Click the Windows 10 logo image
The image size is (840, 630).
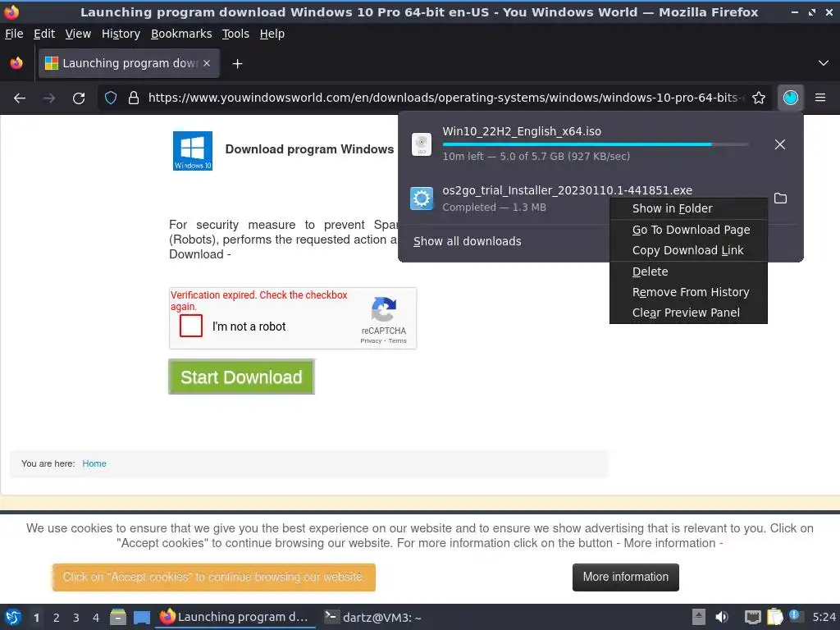[x=193, y=151]
